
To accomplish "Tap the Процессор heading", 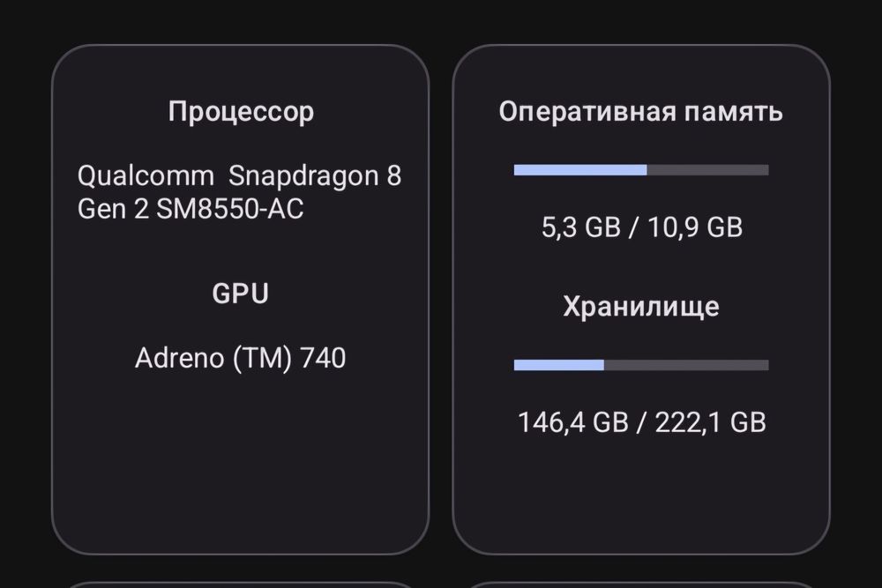I will [x=241, y=113].
